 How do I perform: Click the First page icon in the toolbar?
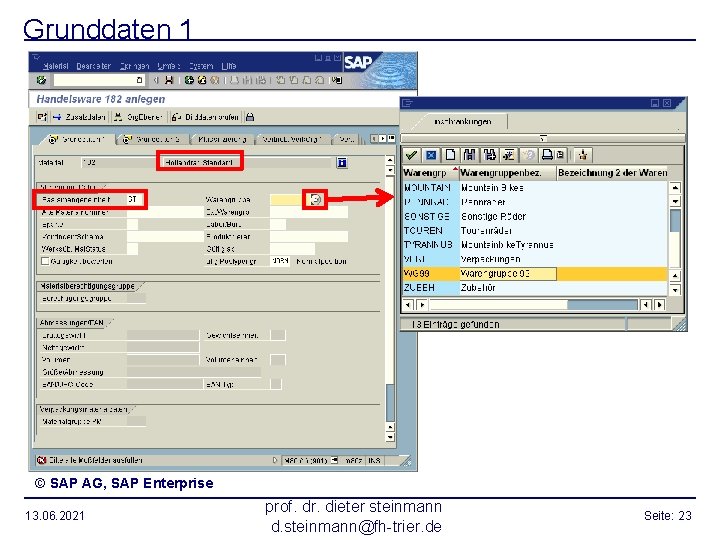click(x=281, y=80)
